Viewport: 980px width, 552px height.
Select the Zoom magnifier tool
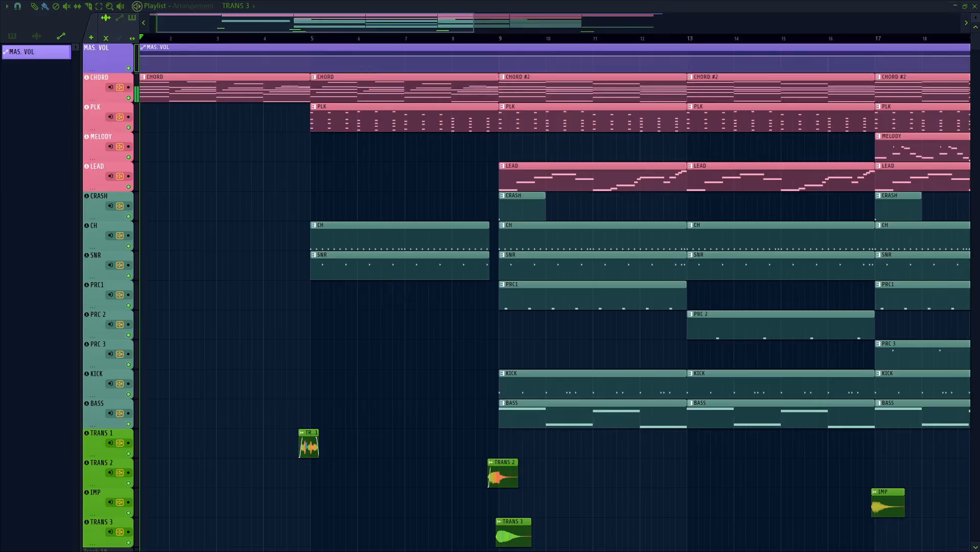point(109,6)
